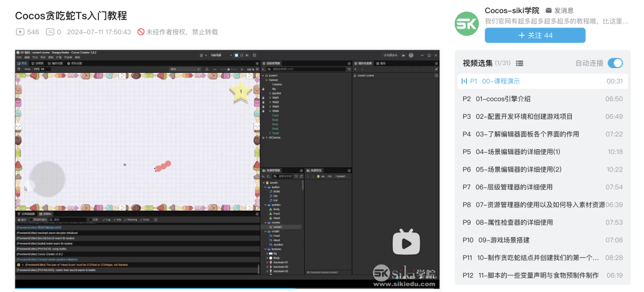Image resolution: width=644 pixels, height=292 pixels.
Task: Click the danmaku count icon next to 0
Action: point(49,32)
